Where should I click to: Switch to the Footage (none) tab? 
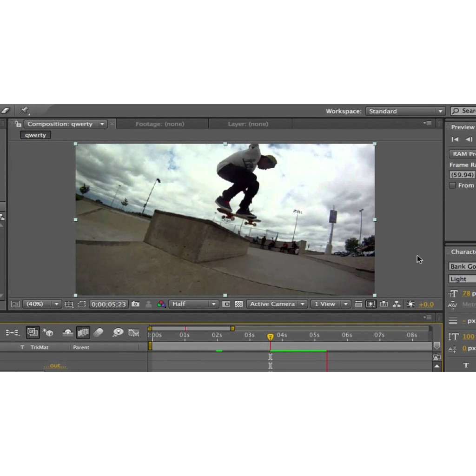click(160, 124)
